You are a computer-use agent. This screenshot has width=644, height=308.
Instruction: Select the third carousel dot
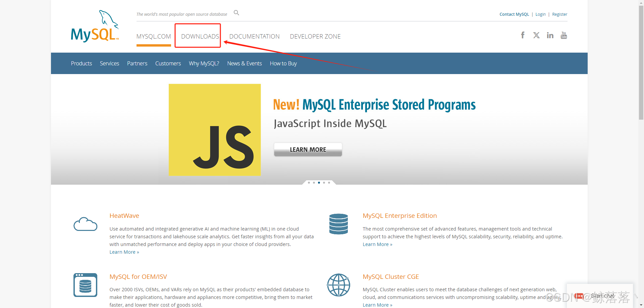[319, 182]
